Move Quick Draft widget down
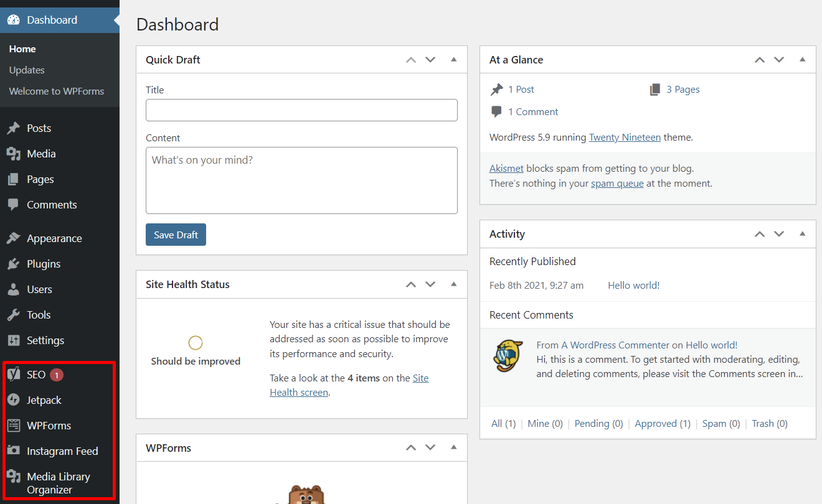The width and height of the screenshot is (822, 504). 430,60
